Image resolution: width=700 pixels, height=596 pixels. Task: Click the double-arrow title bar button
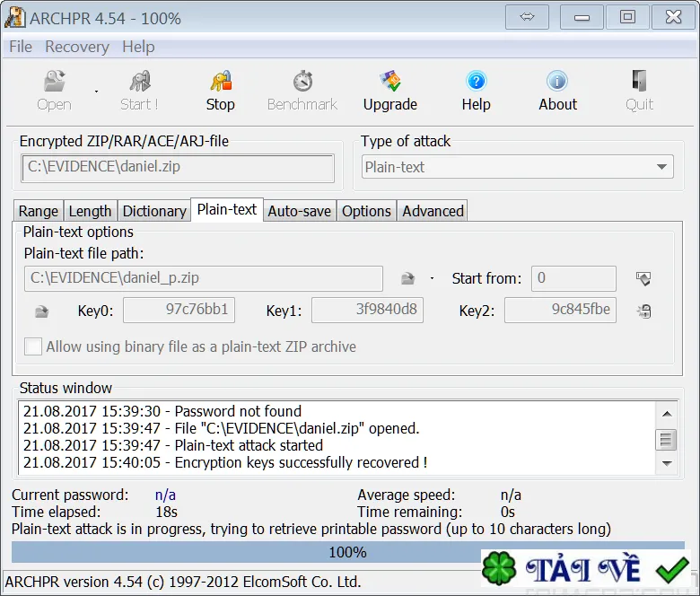point(527,17)
